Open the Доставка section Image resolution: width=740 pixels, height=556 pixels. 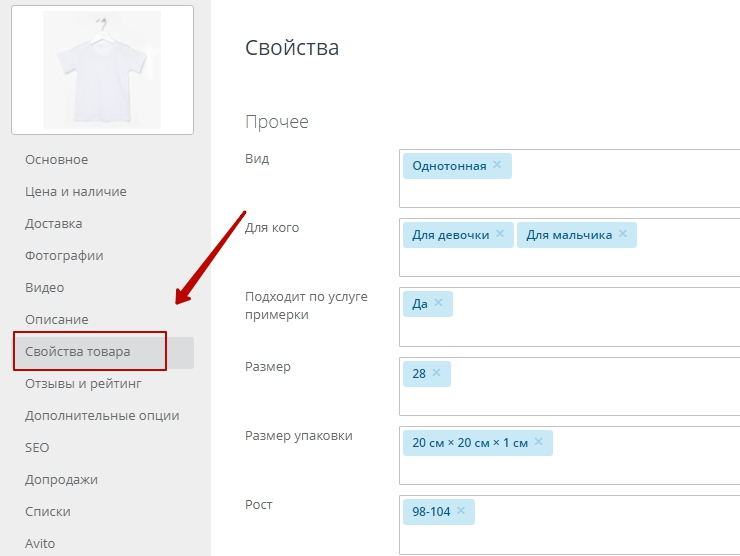(x=54, y=224)
